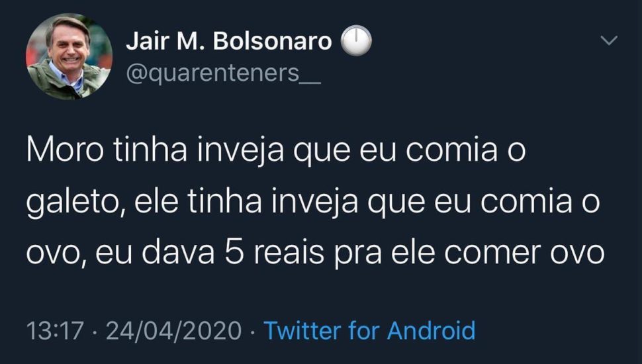Click the word "comer" in the tweet
This screenshot has height=364, width=642.
pyautogui.click(x=486, y=253)
